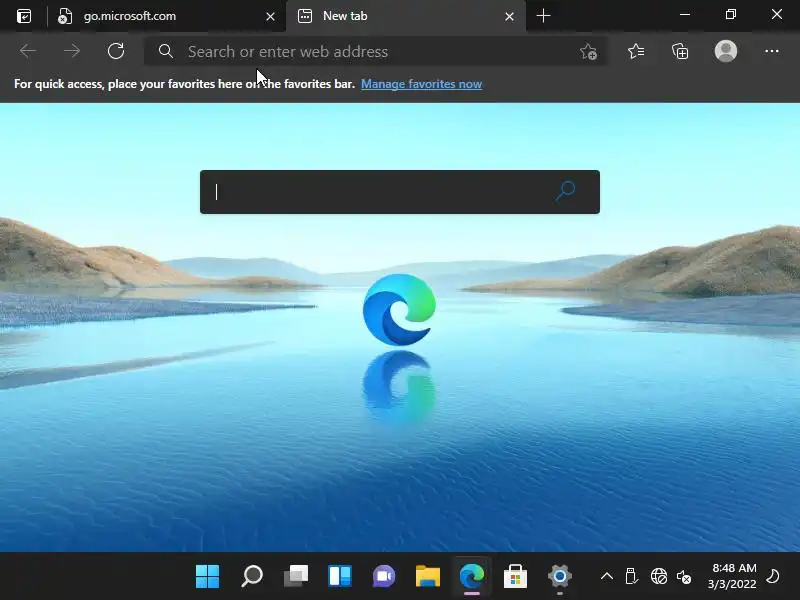Viewport: 800px width, 600px height.
Task: Add this page to favorites star icon
Action: 588,52
